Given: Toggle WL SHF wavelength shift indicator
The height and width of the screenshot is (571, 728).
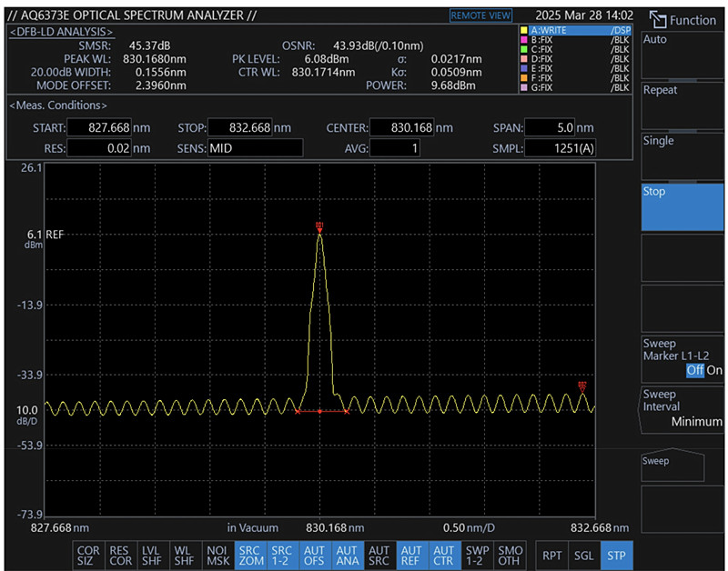Looking at the screenshot, I should 186,556.
